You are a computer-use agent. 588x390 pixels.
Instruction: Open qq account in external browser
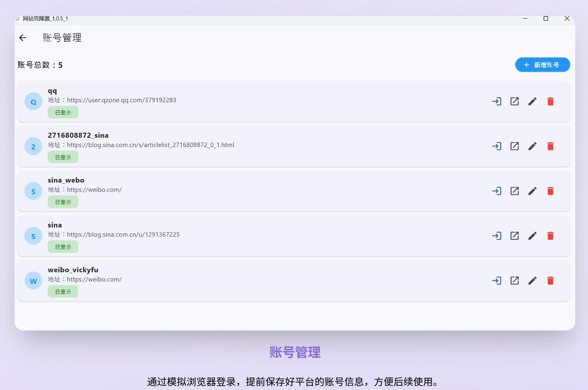[514, 102]
